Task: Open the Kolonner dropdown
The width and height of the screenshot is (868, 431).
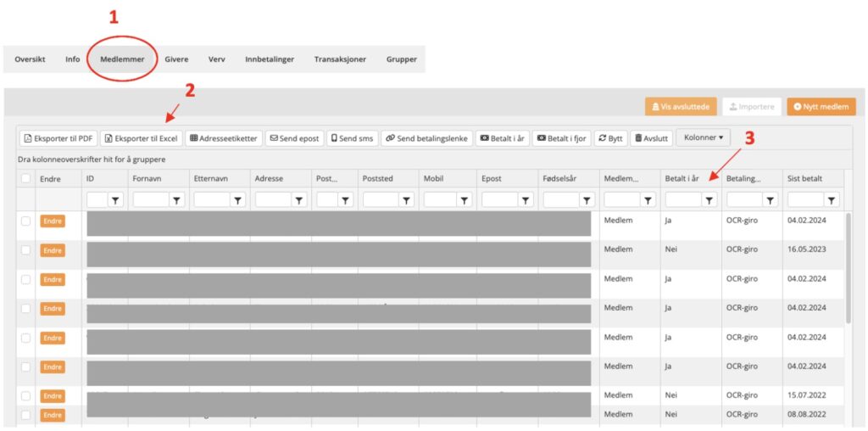Action: coord(703,137)
